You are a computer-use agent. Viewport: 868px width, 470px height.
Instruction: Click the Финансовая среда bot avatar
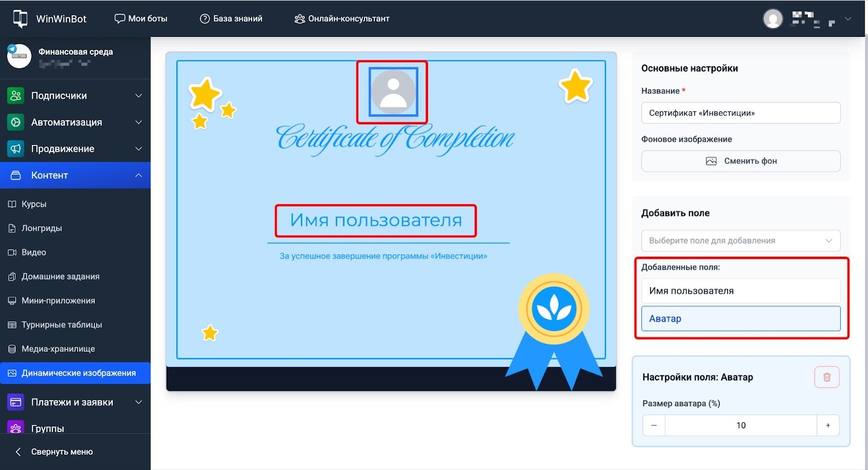(x=19, y=56)
